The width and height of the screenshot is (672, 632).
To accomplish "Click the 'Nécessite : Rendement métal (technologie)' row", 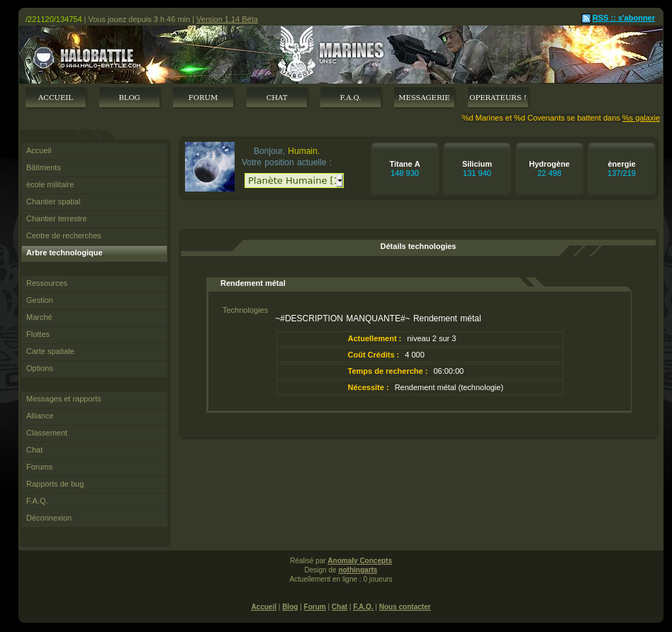I will click(x=420, y=387).
